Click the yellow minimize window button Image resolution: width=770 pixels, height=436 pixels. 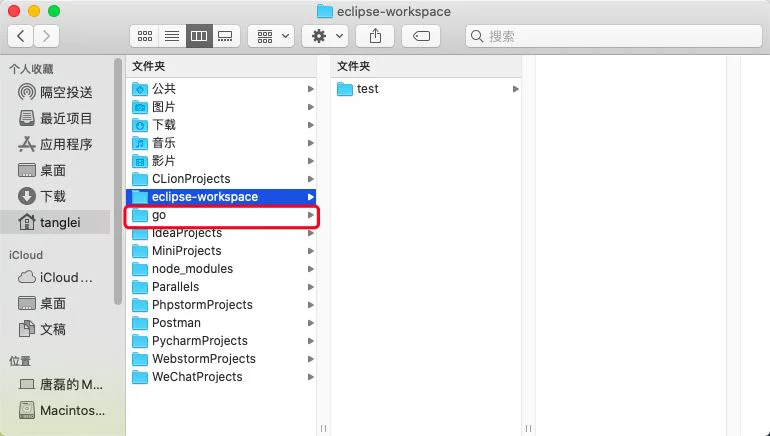point(34,11)
